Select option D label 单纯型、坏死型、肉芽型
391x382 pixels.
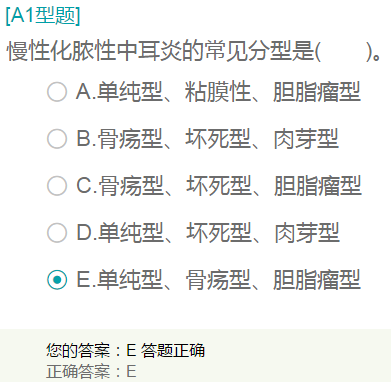pyautogui.click(x=208, y=233)
